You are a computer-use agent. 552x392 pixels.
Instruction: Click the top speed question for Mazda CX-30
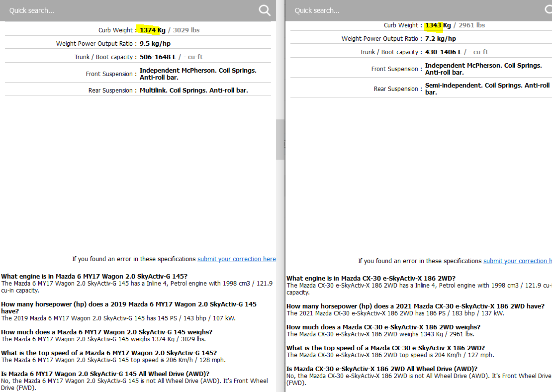coord(385,348)
